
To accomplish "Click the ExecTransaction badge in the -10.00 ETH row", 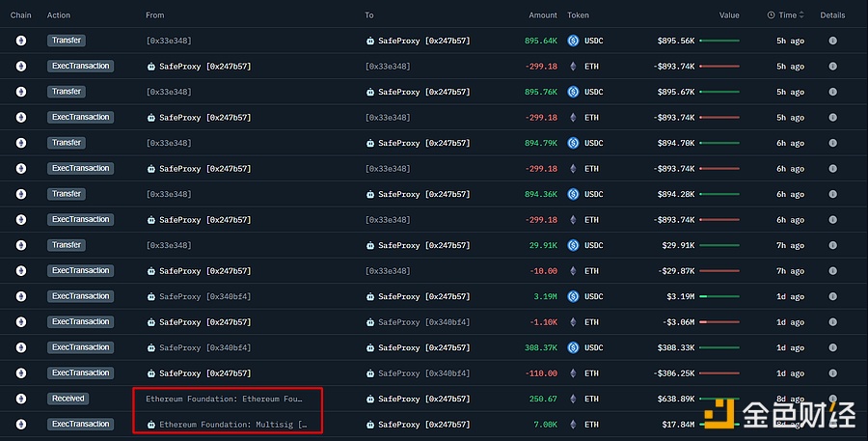I will click(x=80, y=271).
